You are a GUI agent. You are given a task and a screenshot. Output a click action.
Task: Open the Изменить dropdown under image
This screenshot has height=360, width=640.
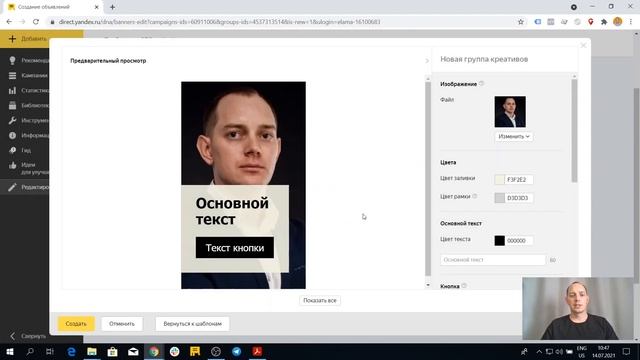[x=513, y=136]
